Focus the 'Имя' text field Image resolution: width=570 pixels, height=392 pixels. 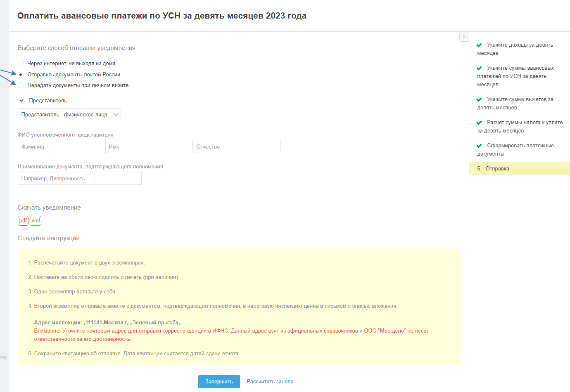pos(149,146)
